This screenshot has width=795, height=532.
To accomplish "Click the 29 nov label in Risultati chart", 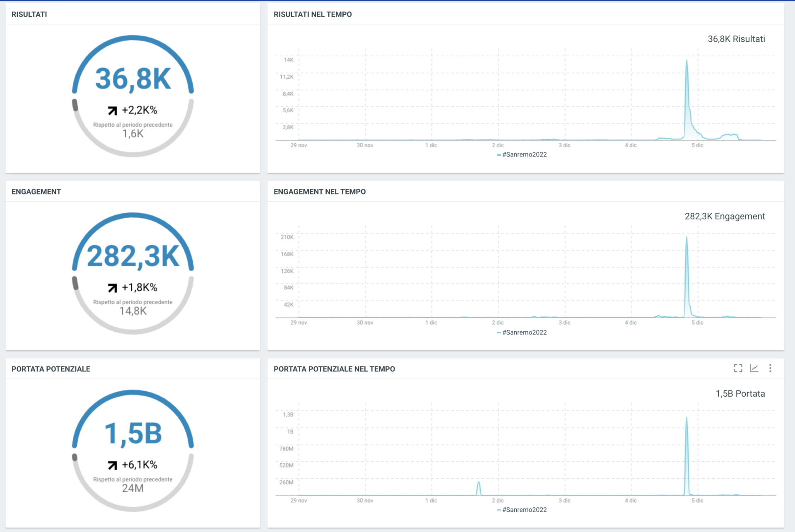I will pos(299,145).
